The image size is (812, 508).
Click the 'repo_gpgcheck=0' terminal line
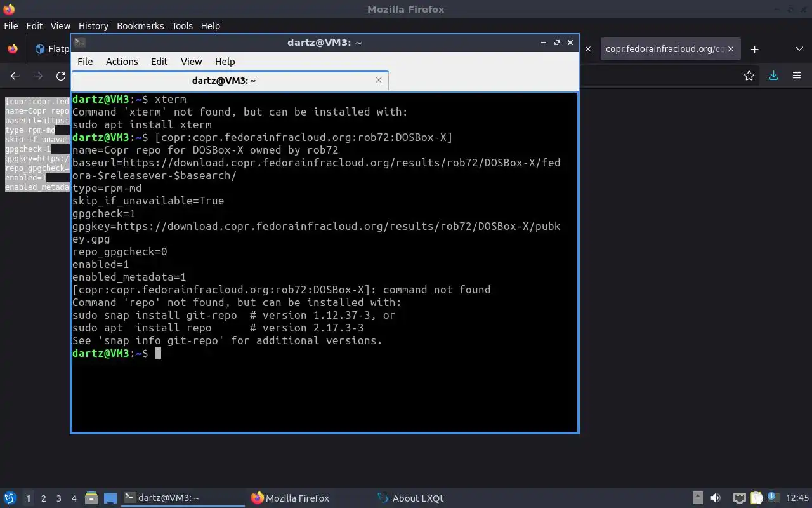[120, 251]
